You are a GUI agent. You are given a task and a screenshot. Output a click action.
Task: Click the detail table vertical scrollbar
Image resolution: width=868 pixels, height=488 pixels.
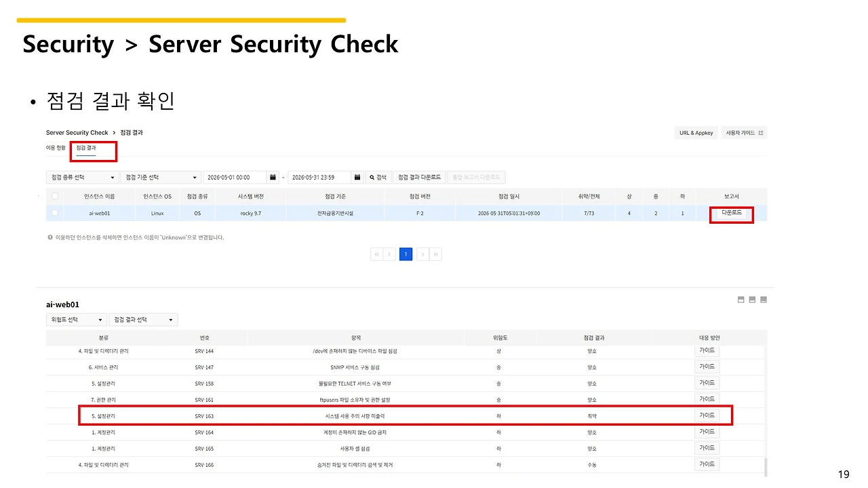pos(766,468)
